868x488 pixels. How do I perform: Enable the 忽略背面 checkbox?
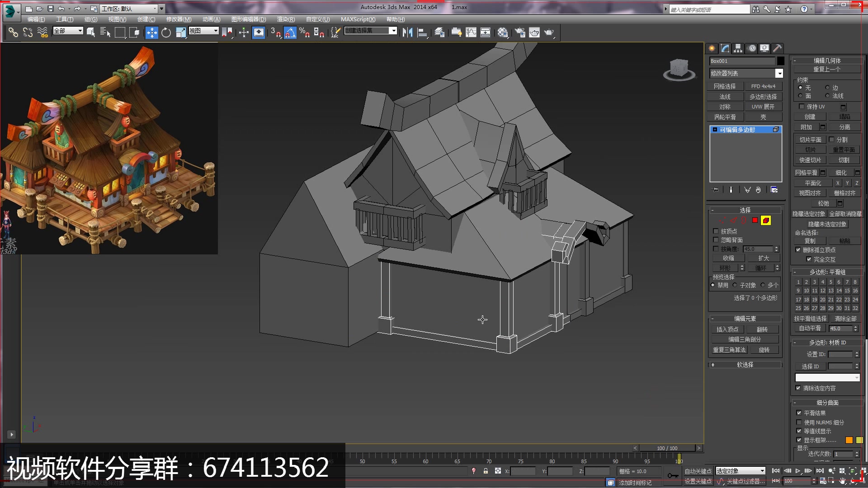[716, 240]
